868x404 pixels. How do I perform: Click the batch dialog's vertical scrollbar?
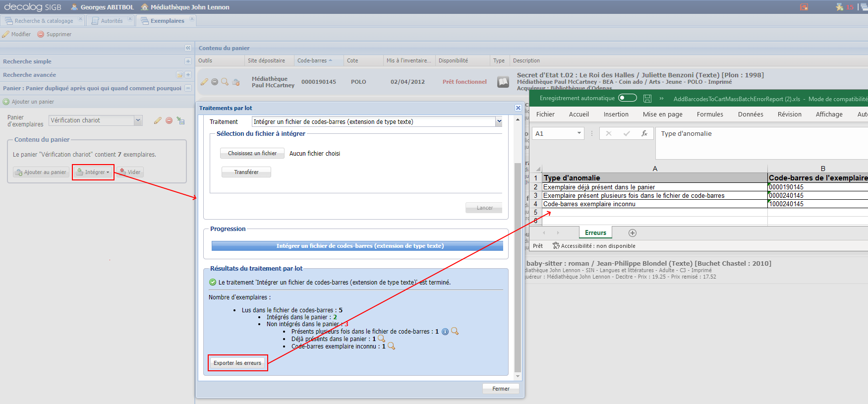518,248
